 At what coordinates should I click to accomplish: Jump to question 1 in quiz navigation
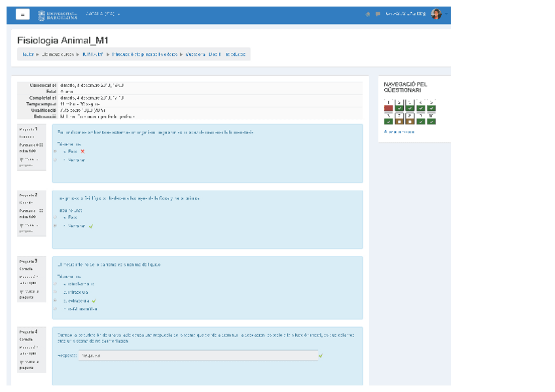(389, 107)
